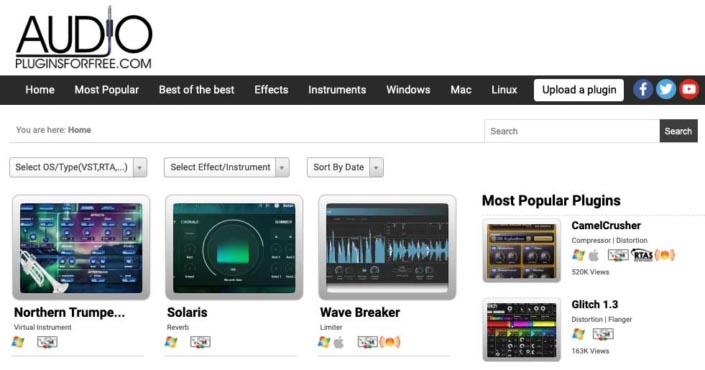Open Solaris plugin title
The height and width of the screenshot is (370, 705).
187,312
